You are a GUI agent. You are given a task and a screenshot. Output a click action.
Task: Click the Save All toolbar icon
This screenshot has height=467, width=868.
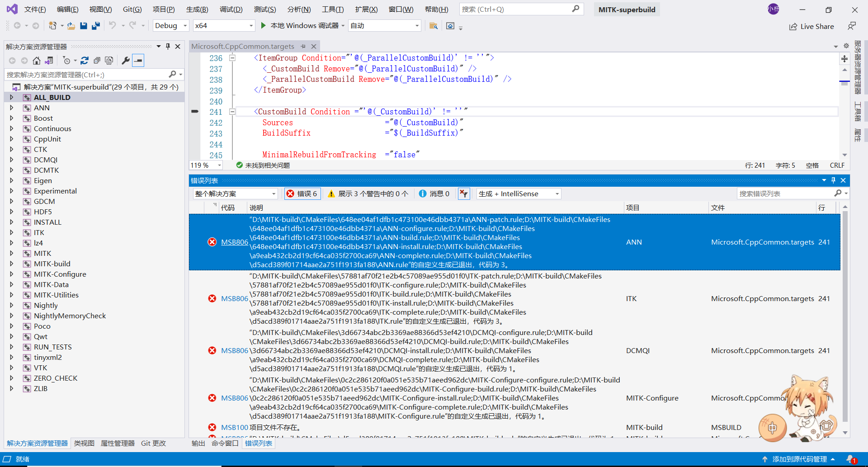pyautogui.click(x=95, y=26)
